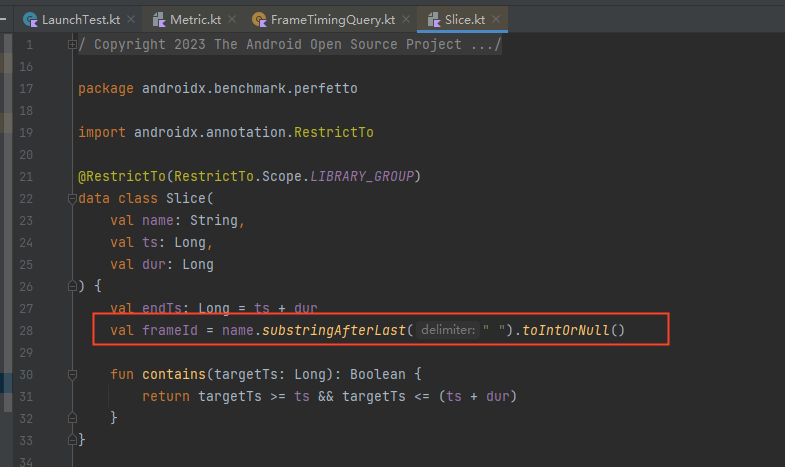This screenshot has height=467, width=785.
Task: Collapse the contains function body
Action: [72, 374]
